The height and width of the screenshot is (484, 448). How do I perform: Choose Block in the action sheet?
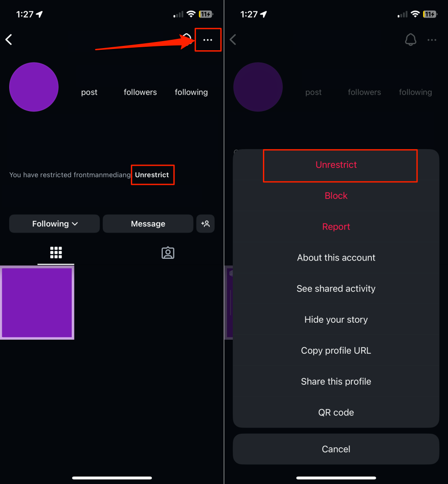pyautogui.click(x=336, y=196)
